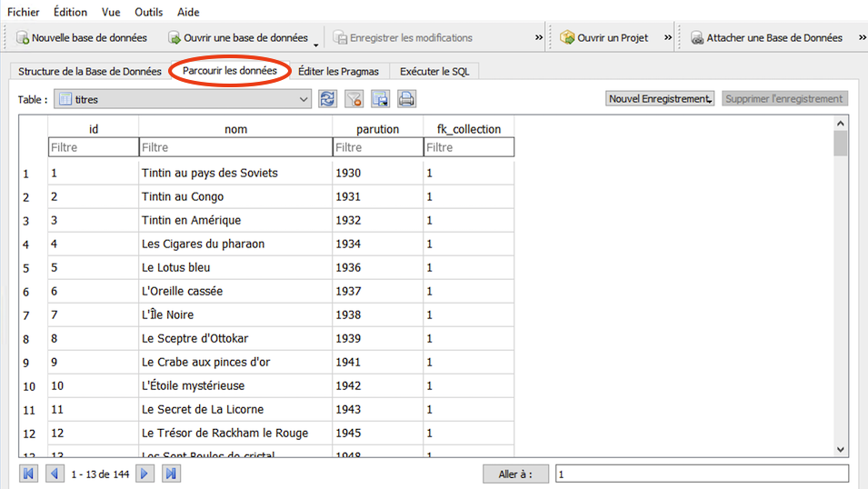Switch to the Exécuter le SQL tab
This screenshot has width=868, height=489.
(x=434, y=71)
